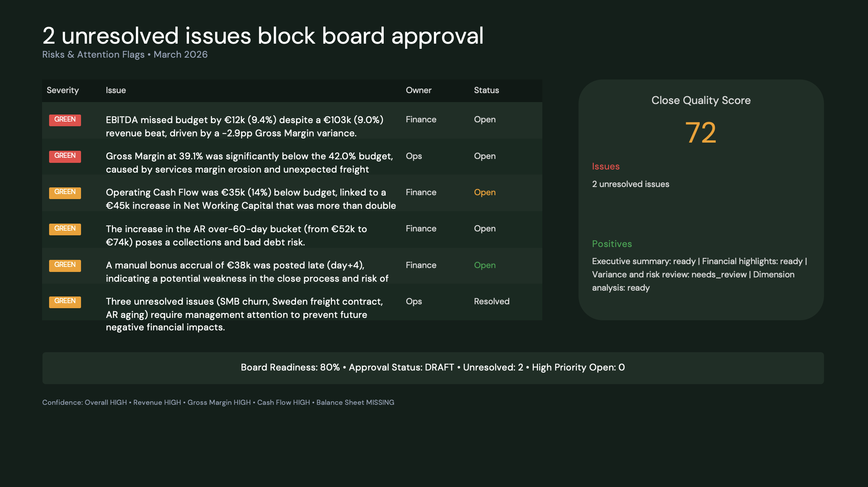The width and height of the screenshot is (868, 487).
Task: Click the GREEN badge on the manual bonus accrual row
Action: [x=65, y=265]
